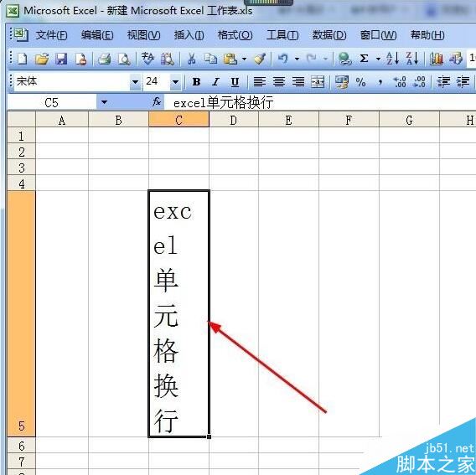Sort Descending Z to A

412,59
